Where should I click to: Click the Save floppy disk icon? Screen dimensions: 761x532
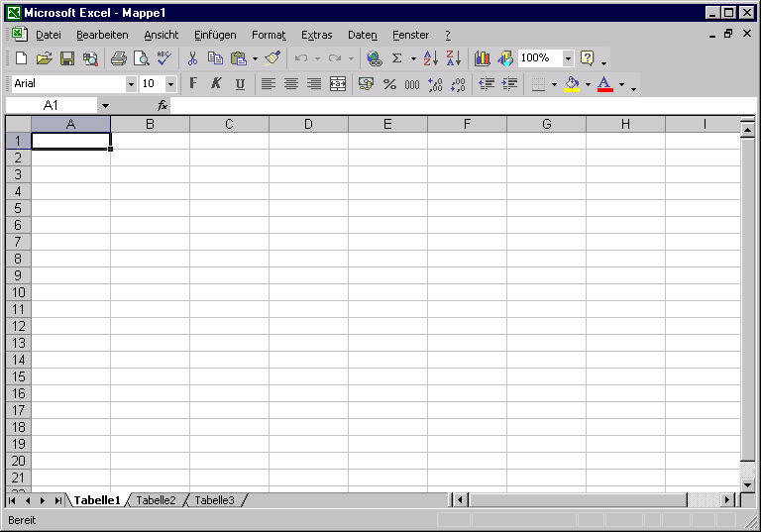point(67,58)
